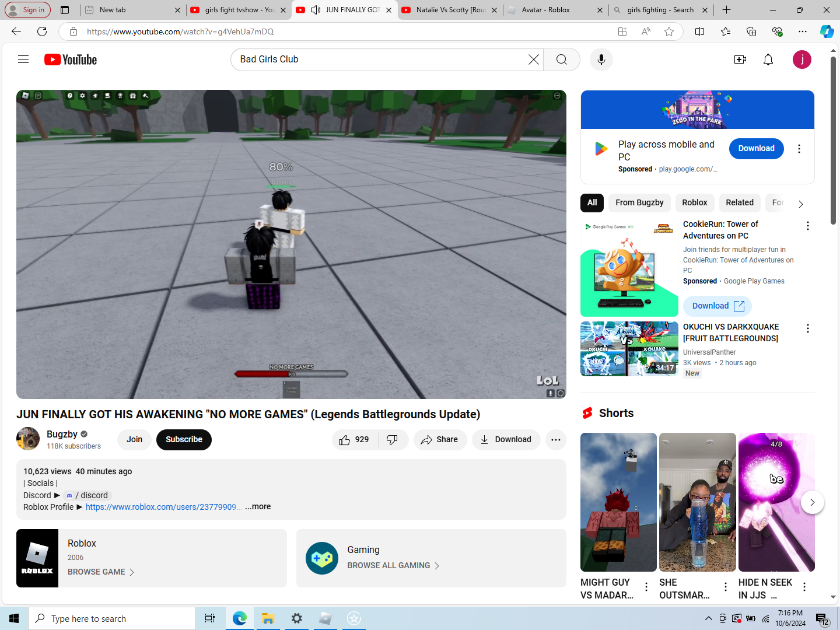Viewport: 840px width, 630px height.
Task: Open options for MIGHT GUY short
Action: click(646, 587)
